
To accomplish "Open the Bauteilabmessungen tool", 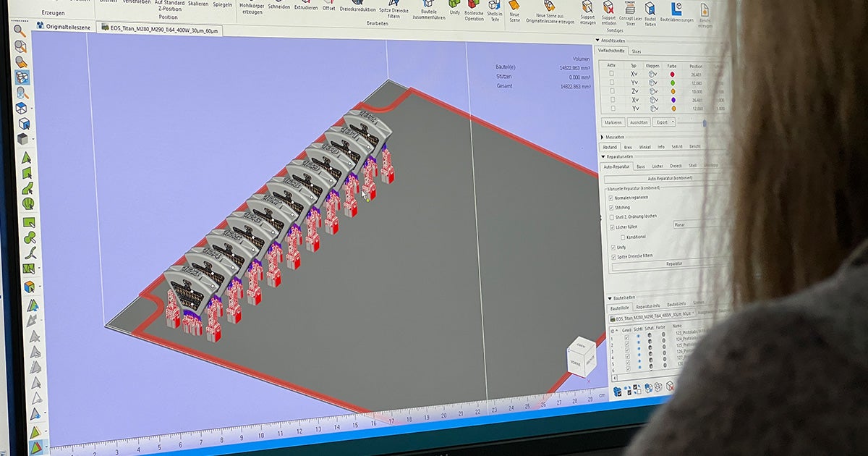I will [x=676, y=9].
